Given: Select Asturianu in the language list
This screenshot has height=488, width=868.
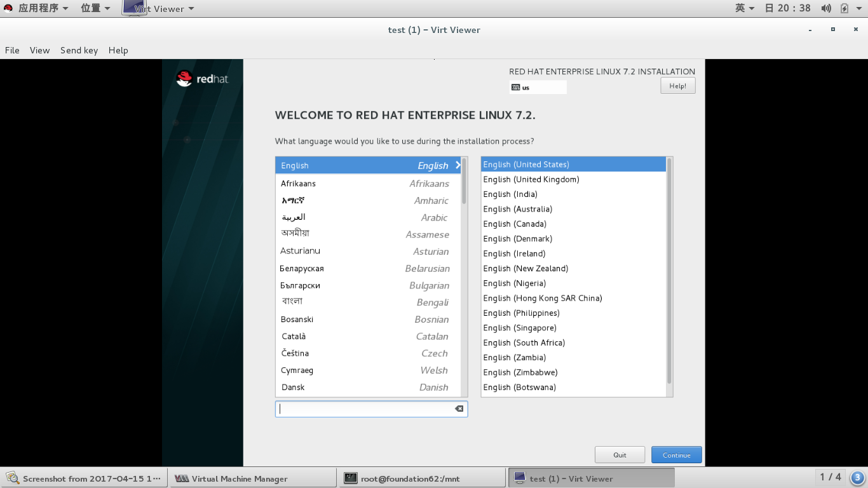Looking at the screenshot, I should point(369,252).
